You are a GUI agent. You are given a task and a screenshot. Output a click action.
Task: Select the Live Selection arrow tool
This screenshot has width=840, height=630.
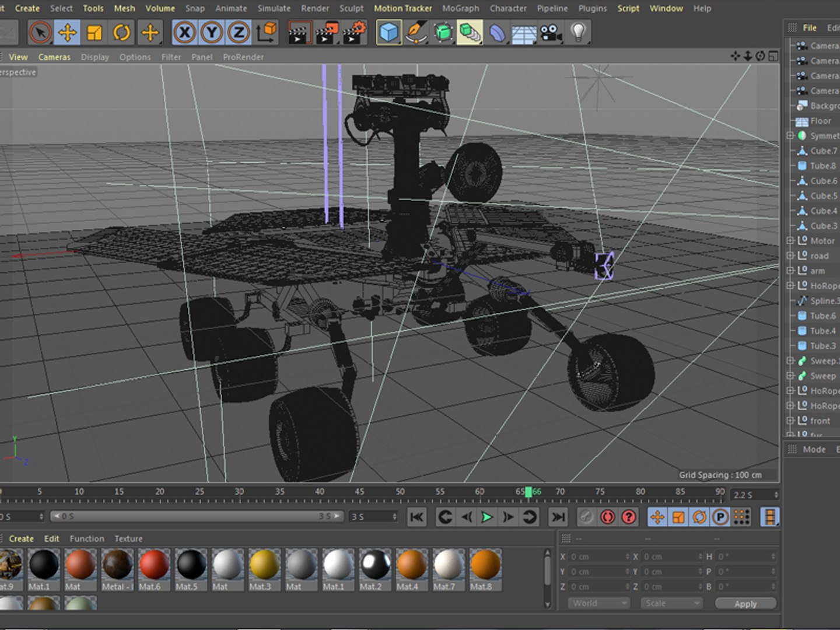[x=40, y=33]
